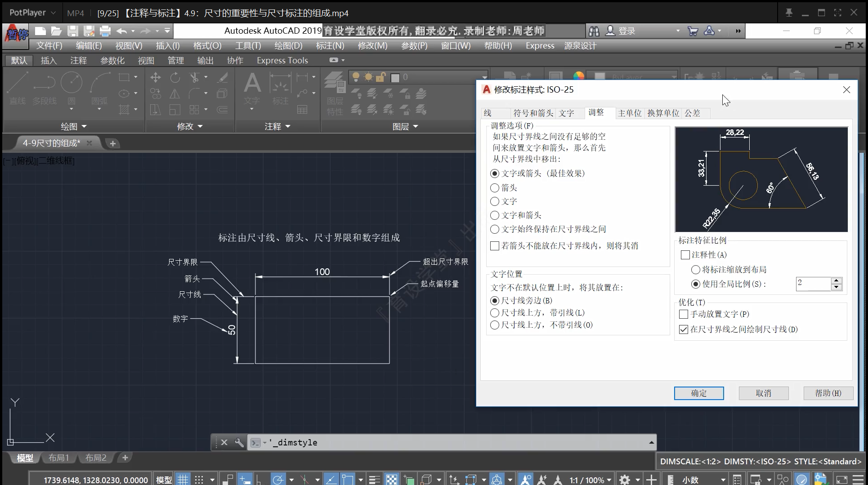This screenshot has height=485, width=868.
Task: Toggle the grid display icon in status bar
Action: coord(183,480)
